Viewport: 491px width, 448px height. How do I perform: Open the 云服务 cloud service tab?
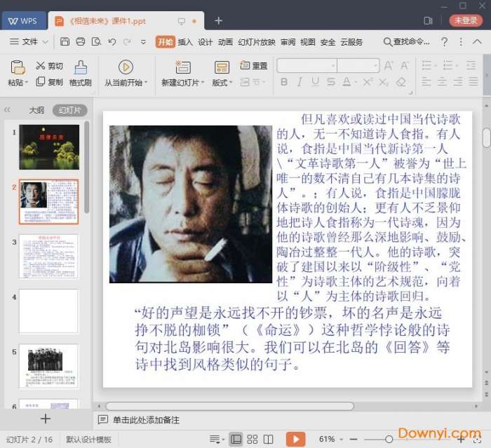click(x=351, y=42)
